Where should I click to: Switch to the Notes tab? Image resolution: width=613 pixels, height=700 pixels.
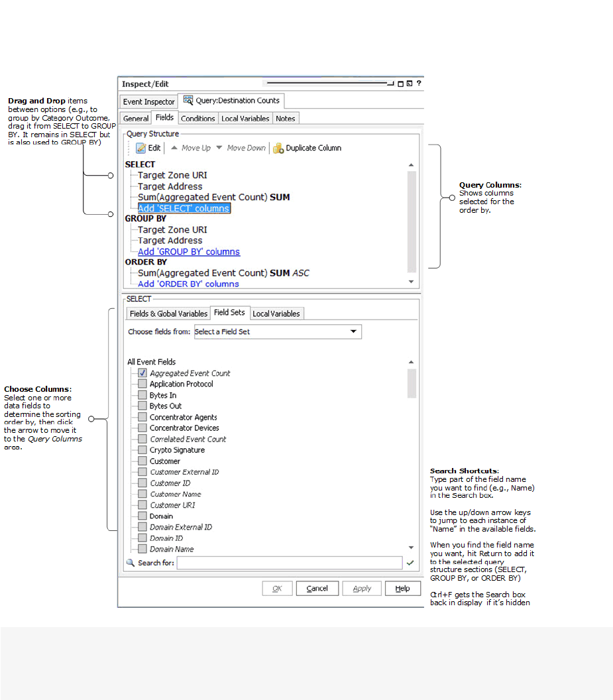point(285,118)
